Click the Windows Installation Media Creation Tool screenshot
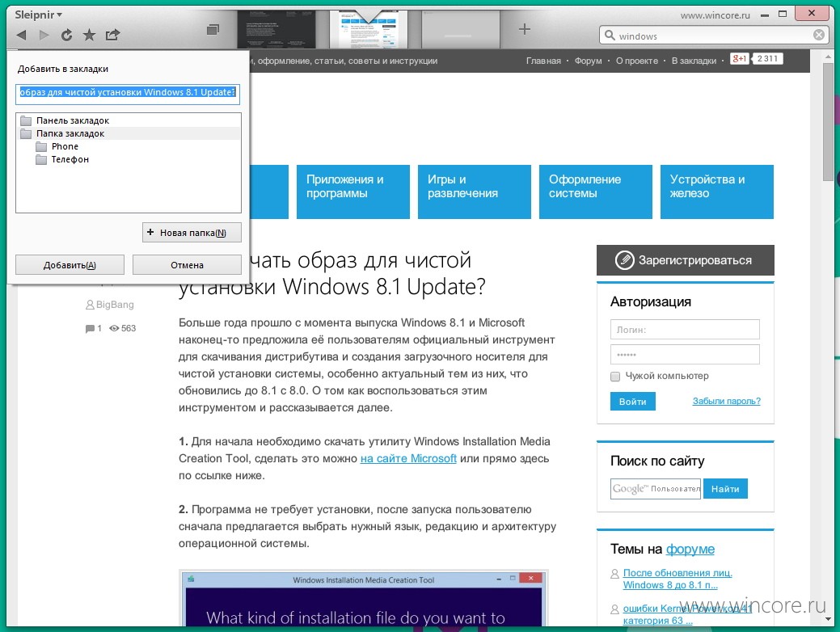This screenshot has width=840, height=632. tap(364, 598)
